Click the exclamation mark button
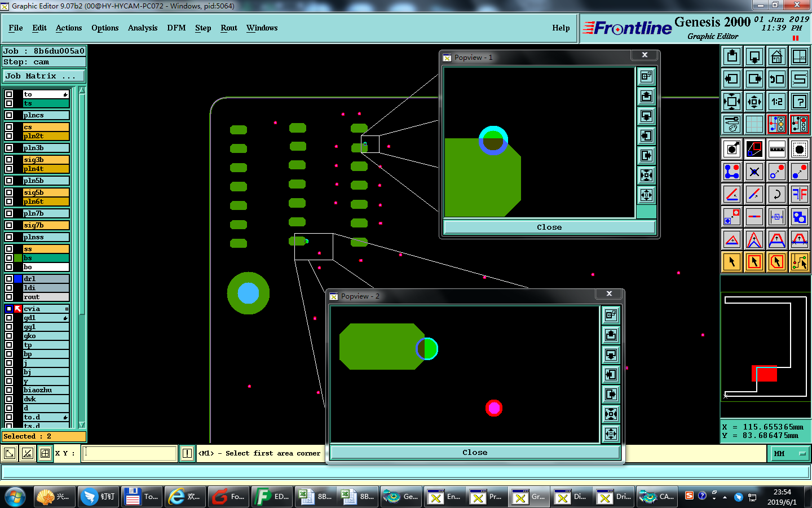Viewport: 812px width, 508px height. tap(187, 453)
